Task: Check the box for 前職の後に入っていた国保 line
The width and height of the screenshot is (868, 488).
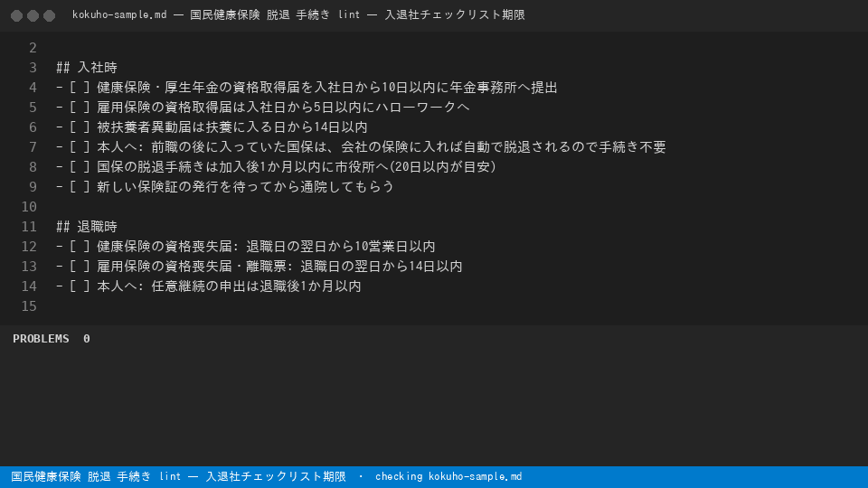Action: [80, 147]
